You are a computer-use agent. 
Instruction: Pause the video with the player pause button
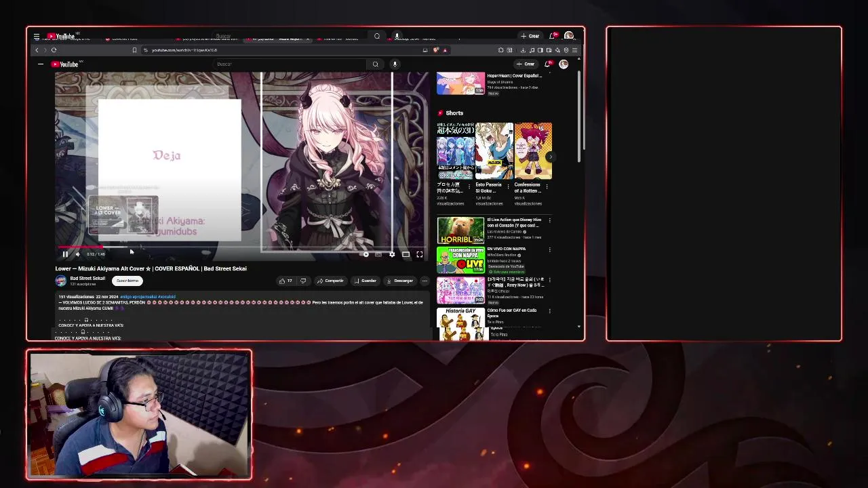tap(65, 254)
